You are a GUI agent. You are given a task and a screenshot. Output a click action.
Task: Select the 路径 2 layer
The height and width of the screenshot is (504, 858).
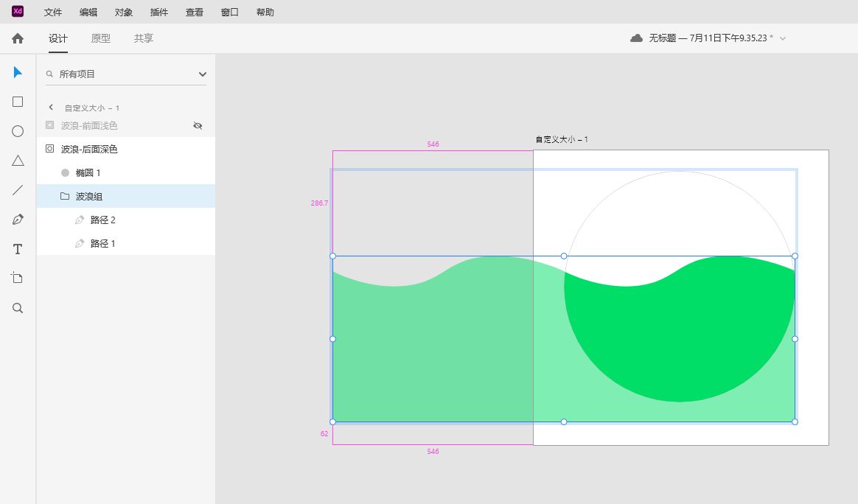pyautogui.click(x=126, y=220)
